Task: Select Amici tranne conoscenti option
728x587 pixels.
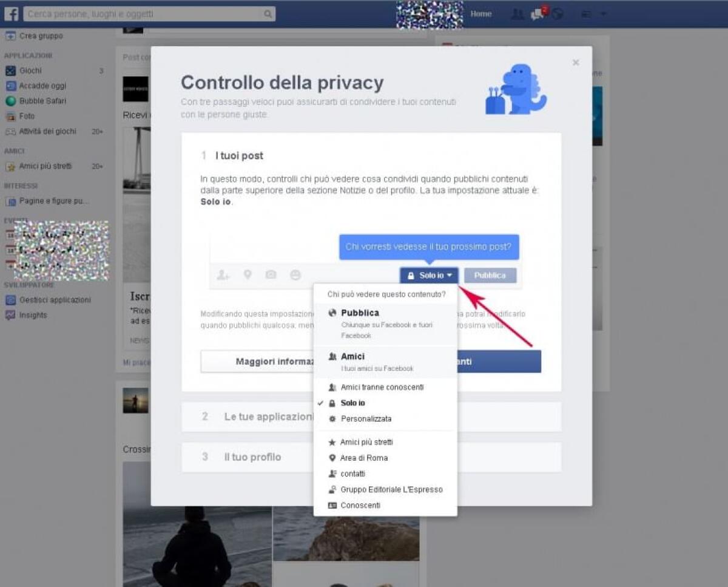Action: coord(382,387)
